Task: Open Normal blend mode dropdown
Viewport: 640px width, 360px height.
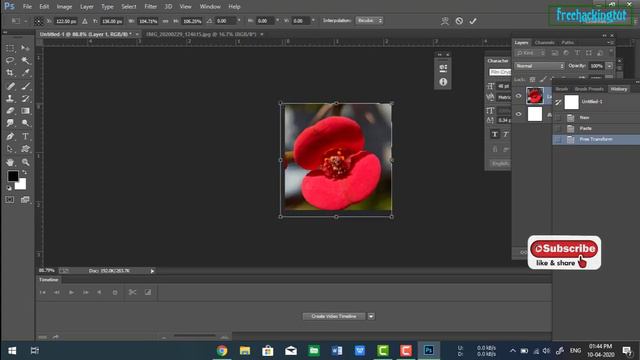Action: (539, 66)
